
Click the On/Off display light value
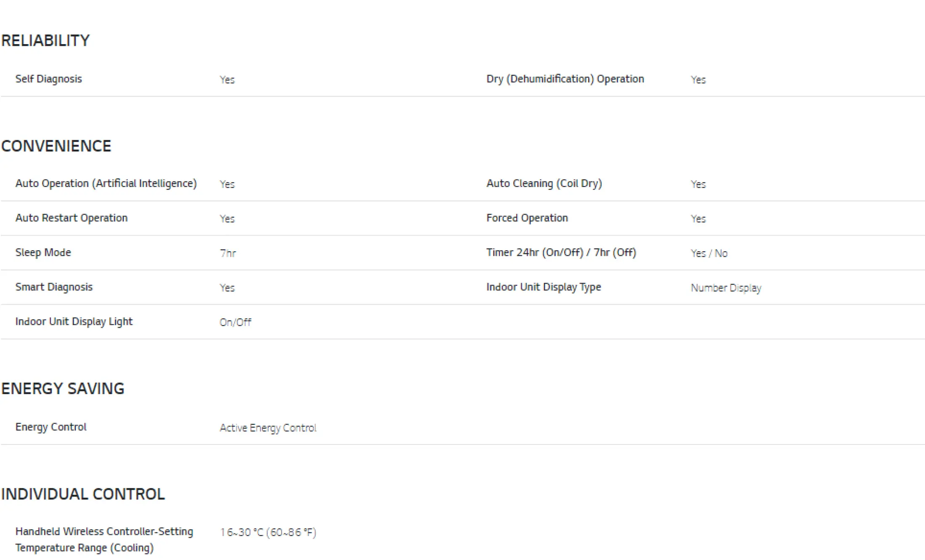(x=235, y=322)
